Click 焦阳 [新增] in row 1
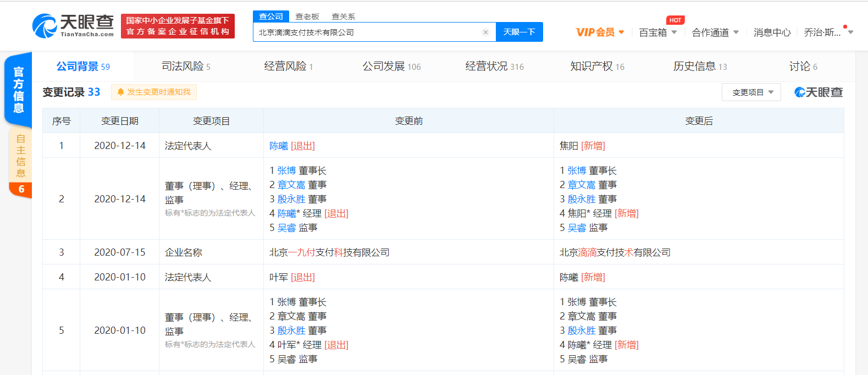 coord(582,146)
